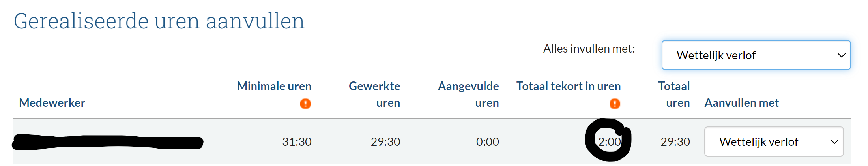
Task: Click the 'Minimale uren' column header
Action: [x=274, y=86]
